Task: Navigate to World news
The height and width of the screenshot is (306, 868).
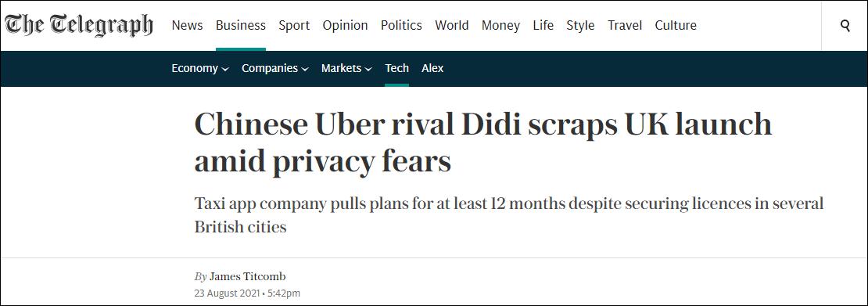Action: [x=452, y=26]
